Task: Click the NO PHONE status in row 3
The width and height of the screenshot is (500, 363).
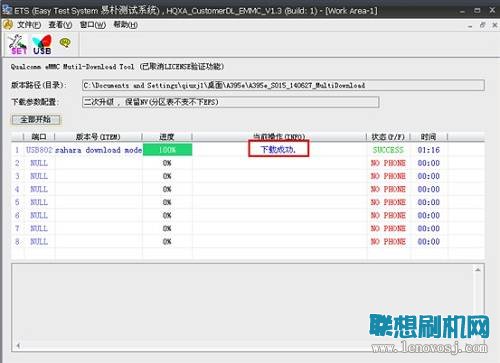Action: point(388,176)
